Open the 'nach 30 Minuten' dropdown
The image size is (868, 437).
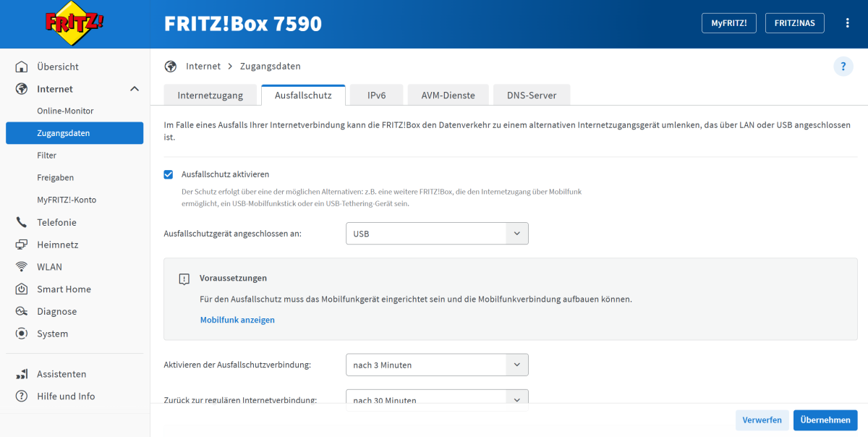437,399
